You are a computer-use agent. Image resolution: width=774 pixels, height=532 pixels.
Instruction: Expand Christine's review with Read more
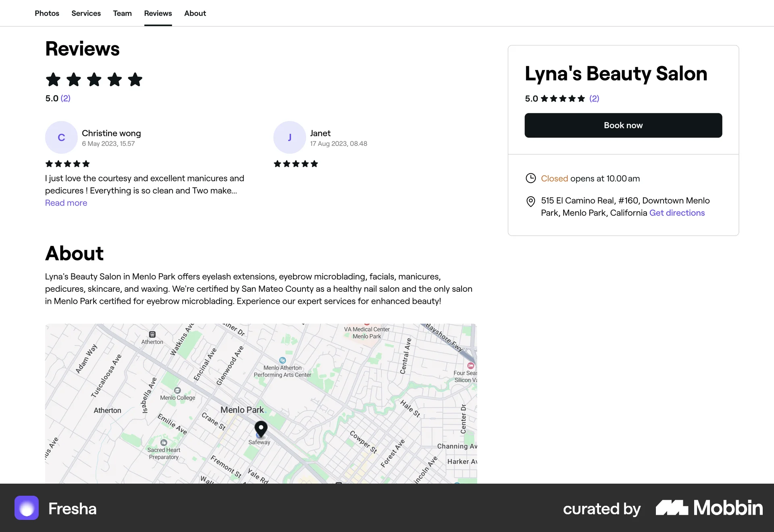click(66, 203)
